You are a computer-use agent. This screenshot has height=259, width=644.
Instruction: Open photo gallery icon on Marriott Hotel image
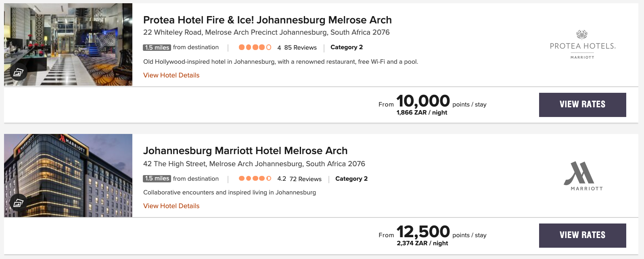tap(19, 203)
